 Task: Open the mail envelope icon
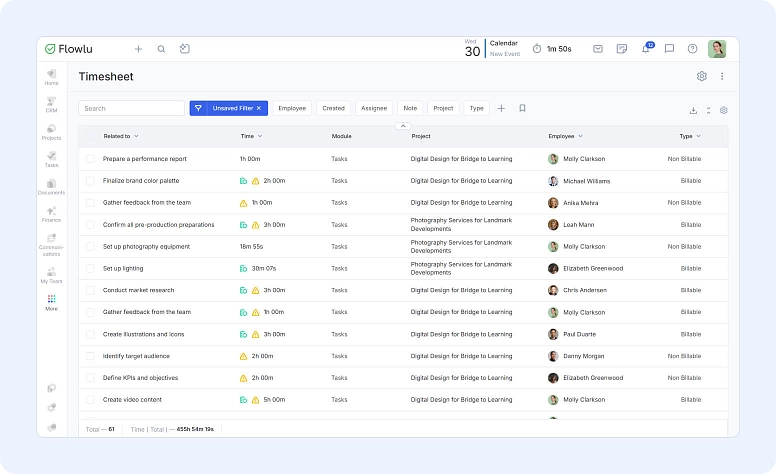pyautogui.click(x=598, y=48)
